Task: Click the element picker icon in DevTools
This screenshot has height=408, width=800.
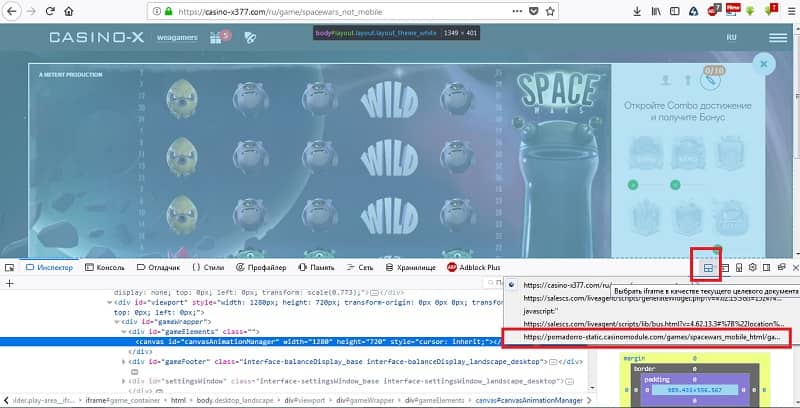Action: [10, 267]
